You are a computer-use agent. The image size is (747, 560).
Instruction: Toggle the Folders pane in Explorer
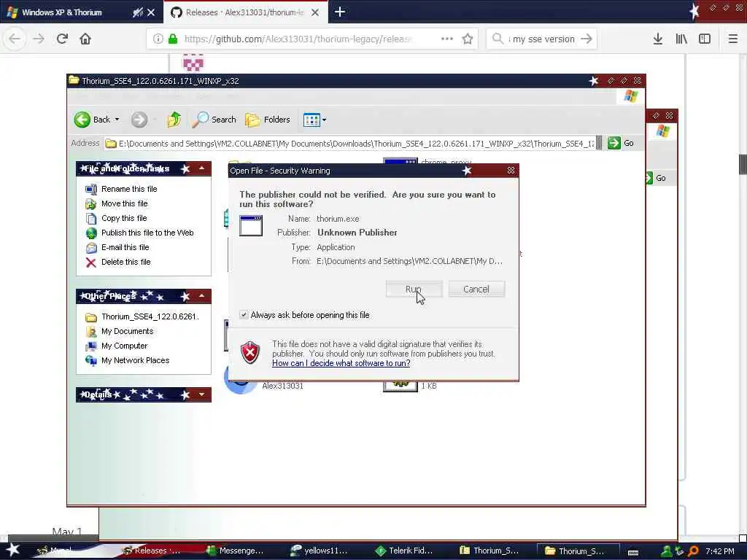[268, 120]
